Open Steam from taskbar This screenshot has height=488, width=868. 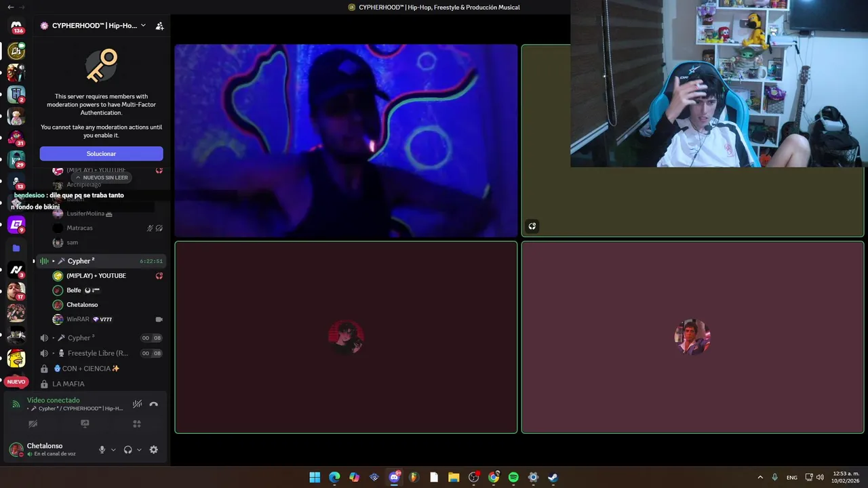tap(553, 477)
